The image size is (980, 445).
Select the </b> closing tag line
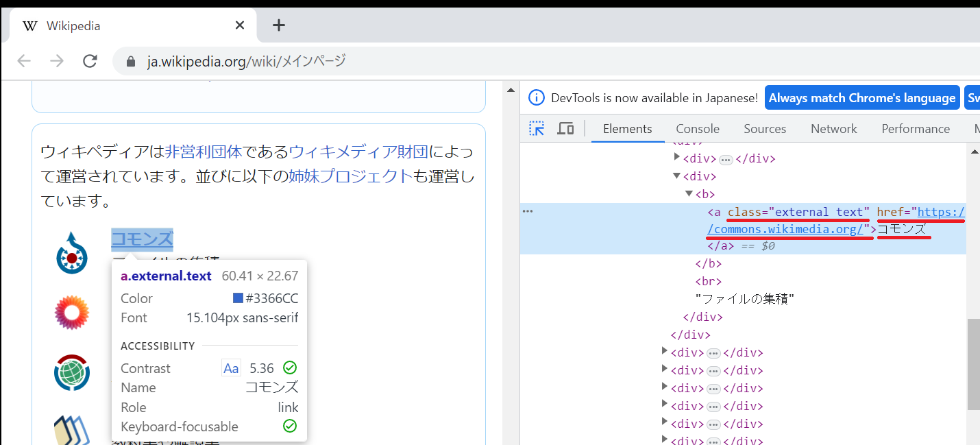point(708,263)
